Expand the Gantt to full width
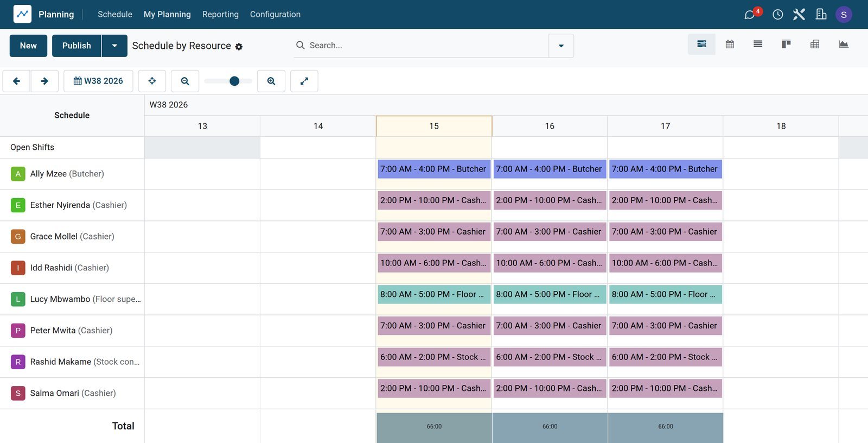The width and height of the screenshot is (868, 443). pyautogui.click(x=304, y=81)
